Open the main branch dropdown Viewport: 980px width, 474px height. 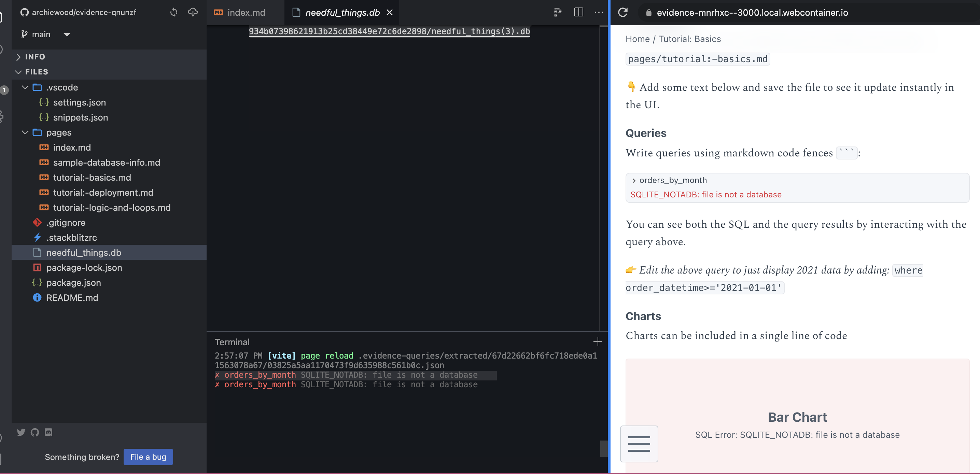pos(67,34)
